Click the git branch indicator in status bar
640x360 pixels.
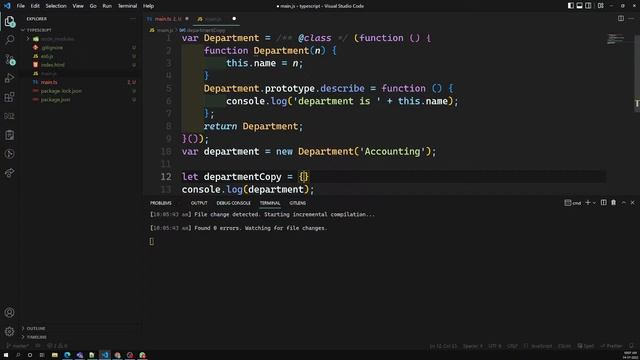pyautogui.click(x=18, y=346)
